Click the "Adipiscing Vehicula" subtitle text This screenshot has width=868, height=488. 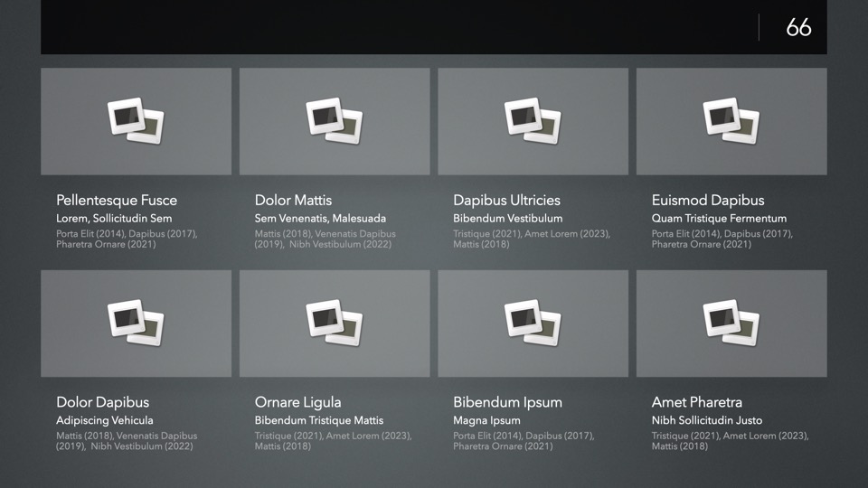(105, 420)
